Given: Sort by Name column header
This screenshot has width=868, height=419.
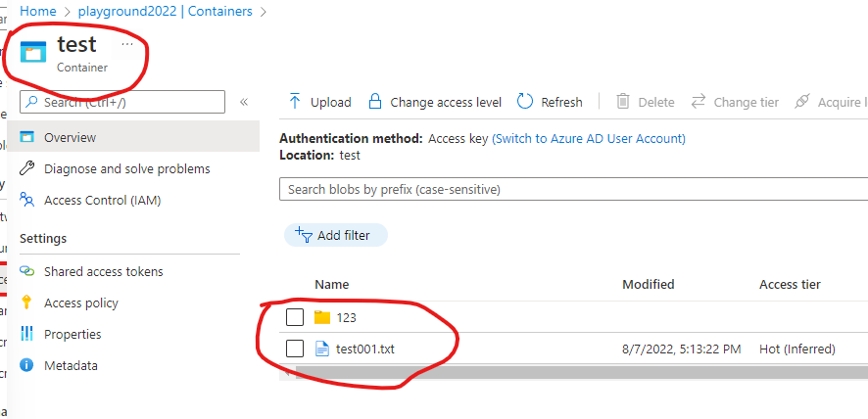Looking at the screenshot, I should pyautogui.click(x=331, y=285).
